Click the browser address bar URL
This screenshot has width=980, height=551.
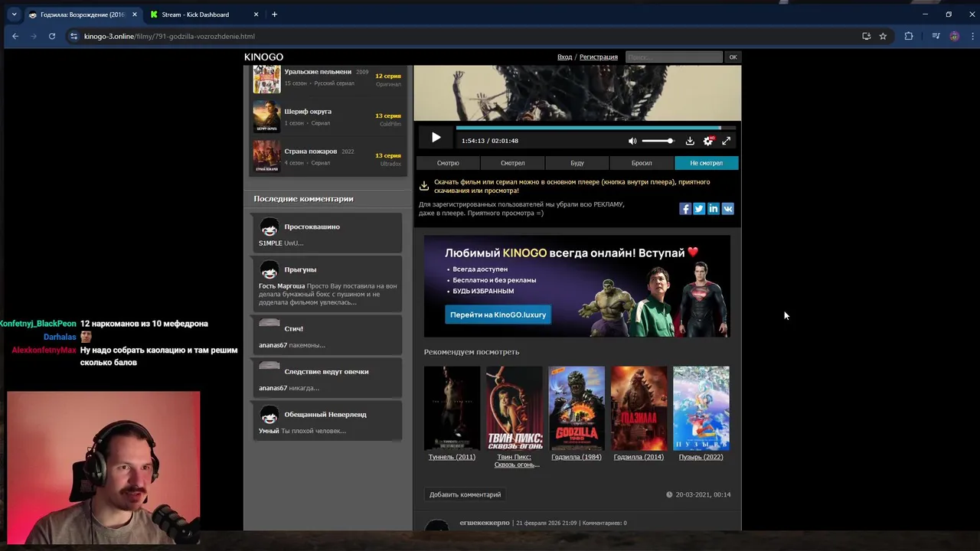coord(169,36)
